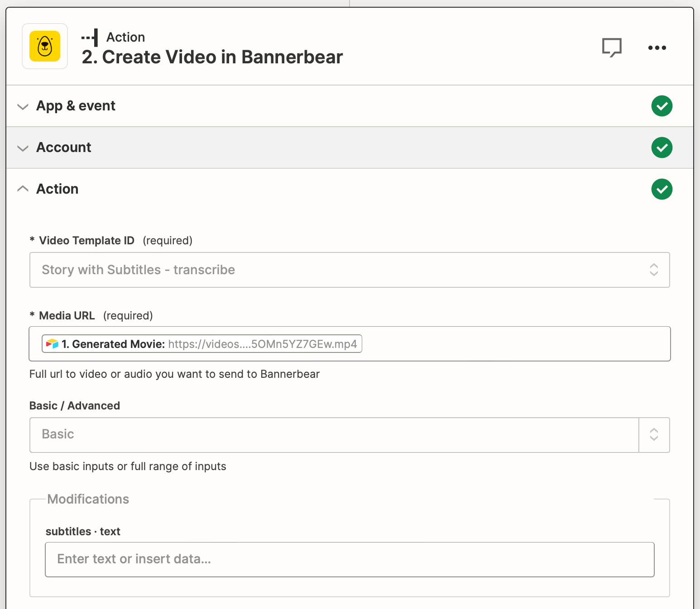Click the Action section green checkmark
The width and height of the screenshot is (700, 609).
click(662, 189)
